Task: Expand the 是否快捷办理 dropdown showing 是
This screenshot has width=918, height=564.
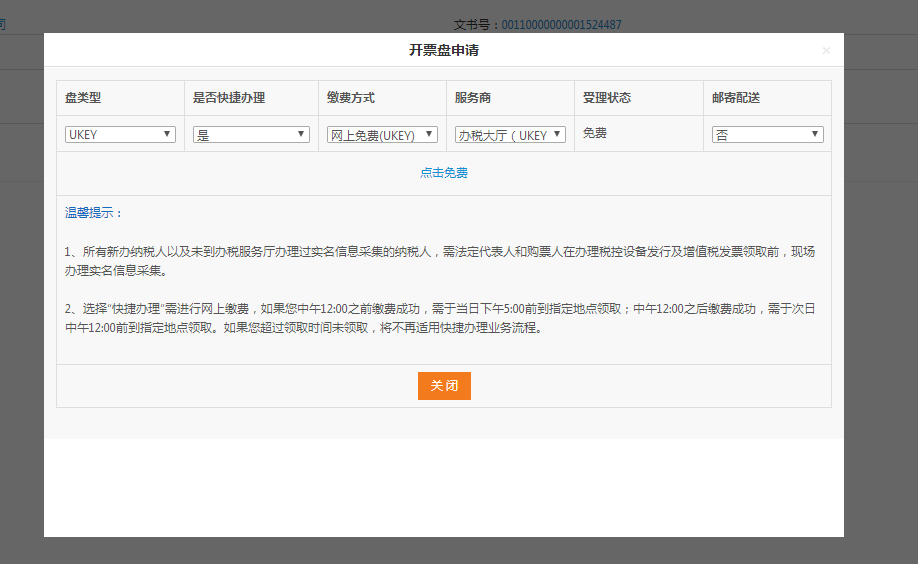Action: pyautogui.click(x=251, y=135)
